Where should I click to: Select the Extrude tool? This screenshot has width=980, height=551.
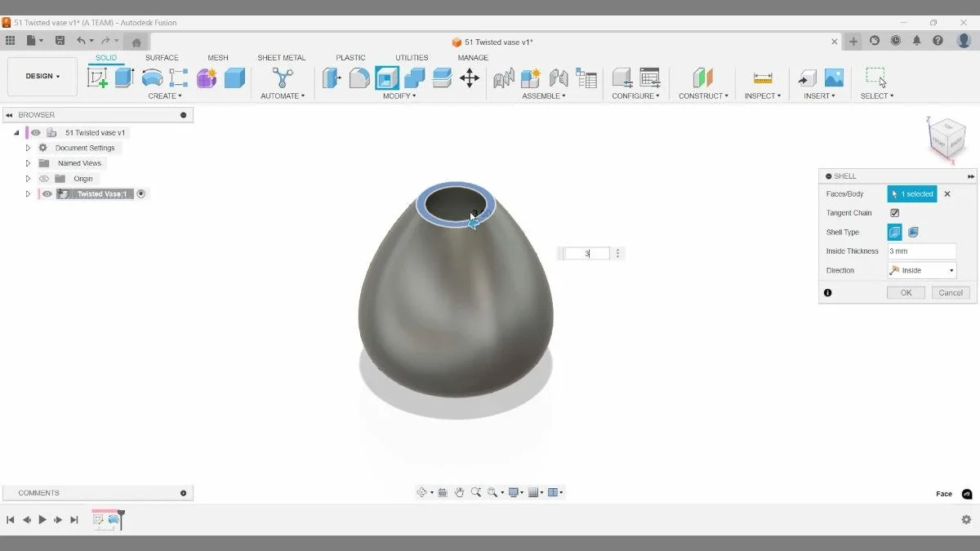coord(123,78)
